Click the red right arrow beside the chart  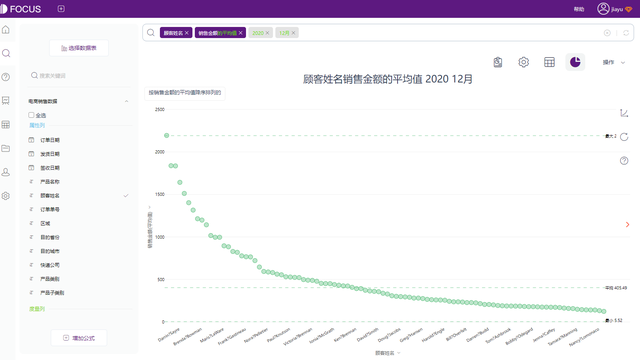point(627,224)
